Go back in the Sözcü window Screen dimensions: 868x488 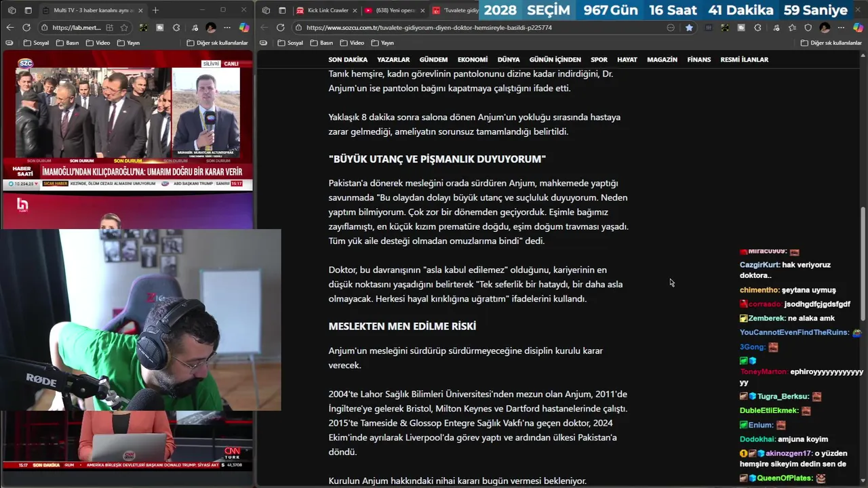click(x=264, y=28)
